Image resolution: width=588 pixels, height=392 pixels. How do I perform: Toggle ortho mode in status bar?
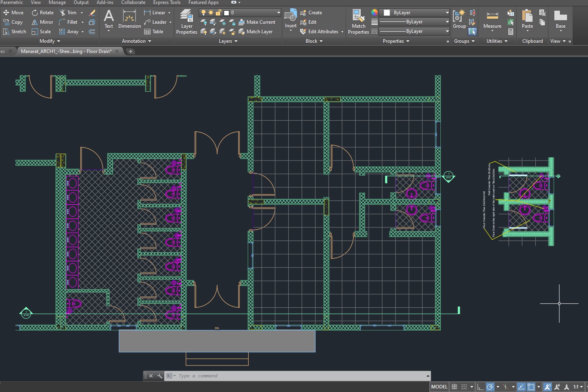pyautogui.click(x=480, y=387)
